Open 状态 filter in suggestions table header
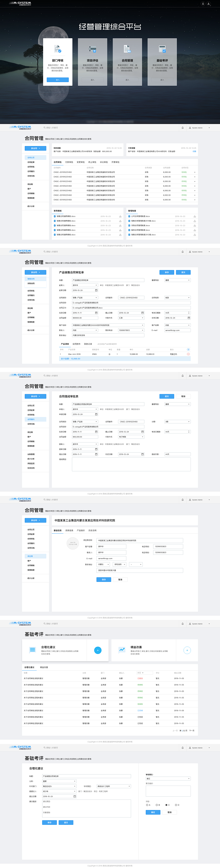The width and height of the screenshot is (220, 868). [145, 673]
